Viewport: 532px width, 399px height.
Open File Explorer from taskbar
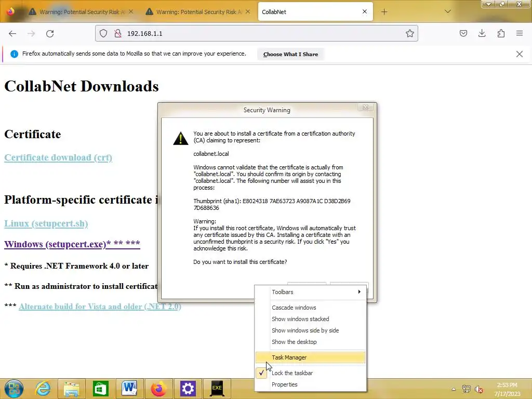72,389
